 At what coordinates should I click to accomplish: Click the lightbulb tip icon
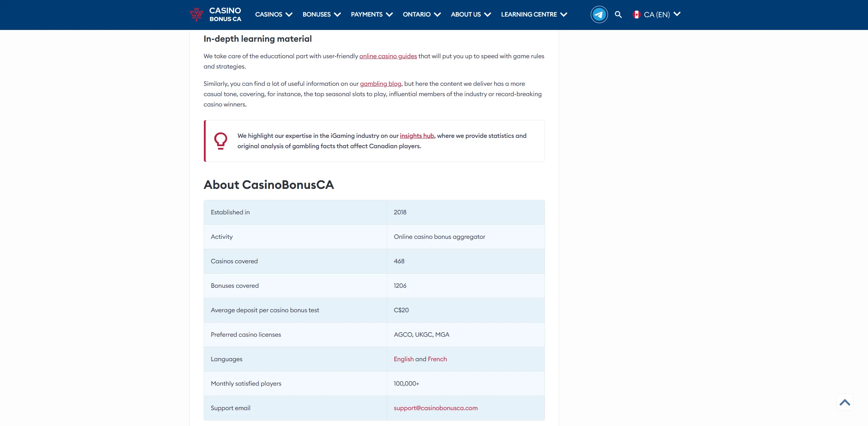point(220,141)
